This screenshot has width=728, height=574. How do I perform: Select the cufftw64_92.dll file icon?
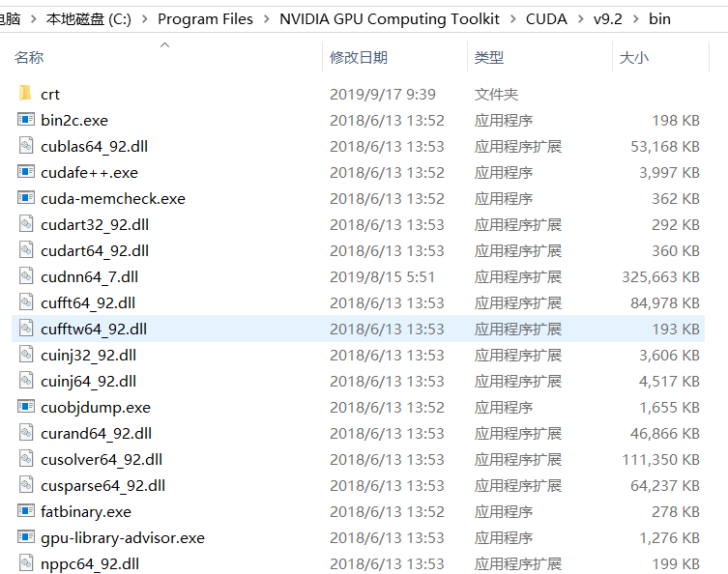tap(26, 328)
